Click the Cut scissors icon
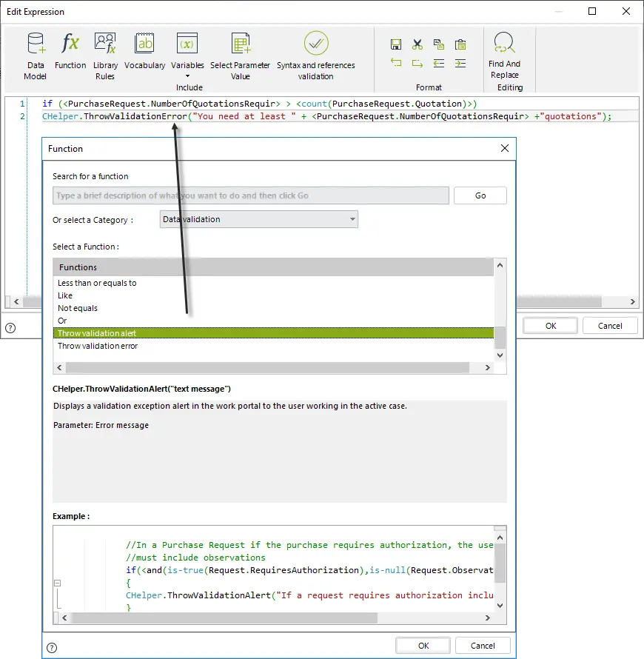The height and width of the screenshot is (659, 644). click(x=417, y=44)
